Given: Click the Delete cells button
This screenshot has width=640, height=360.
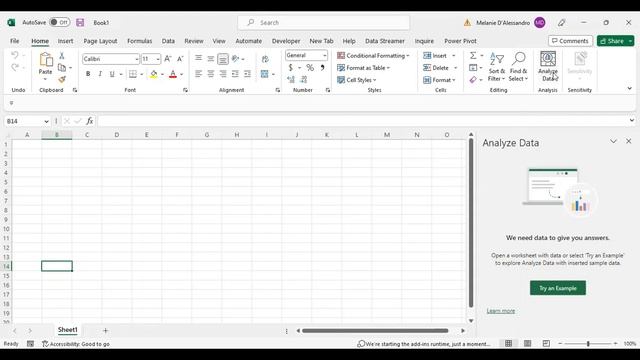Looking at the screenshot, I should coord(436,68).
